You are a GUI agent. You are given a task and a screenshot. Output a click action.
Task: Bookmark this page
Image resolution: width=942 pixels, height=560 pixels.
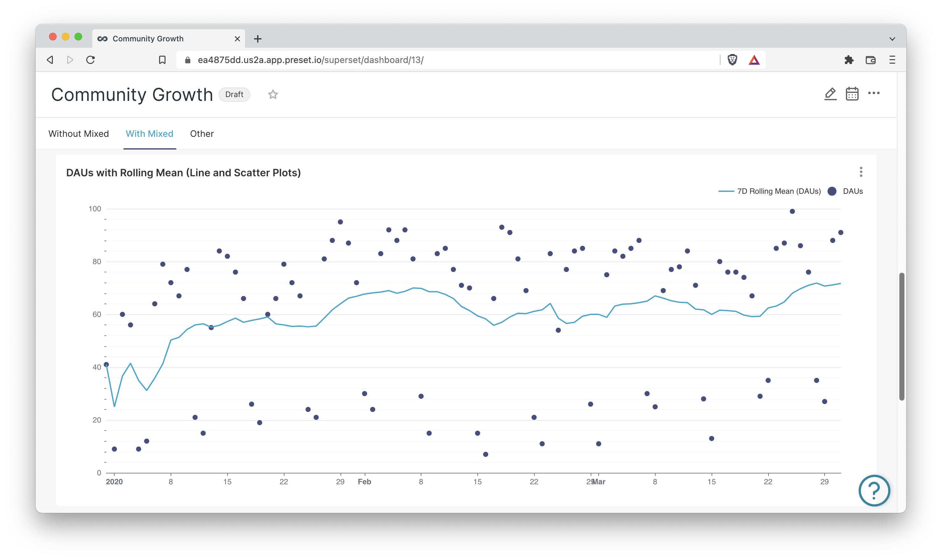coord(162,59)
